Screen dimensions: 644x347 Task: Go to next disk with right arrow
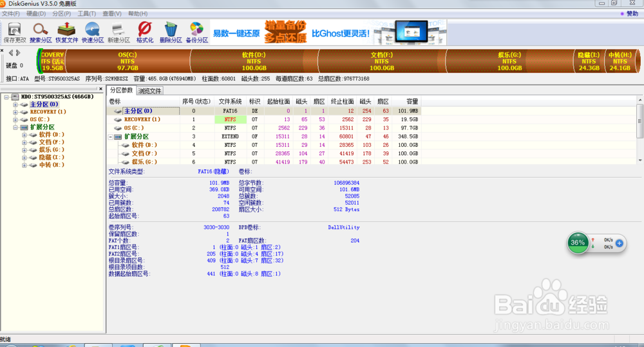click(x=18, y=53)
